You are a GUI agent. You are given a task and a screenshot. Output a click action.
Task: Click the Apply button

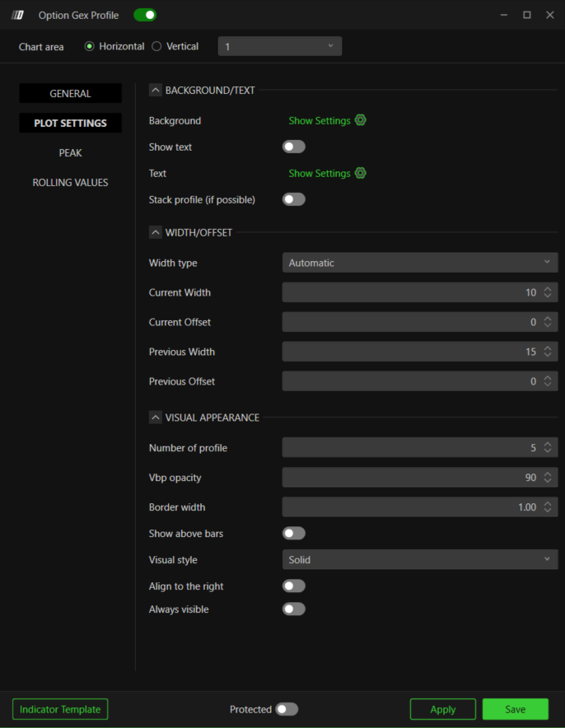pyautogui.click(x=443, y=709)
